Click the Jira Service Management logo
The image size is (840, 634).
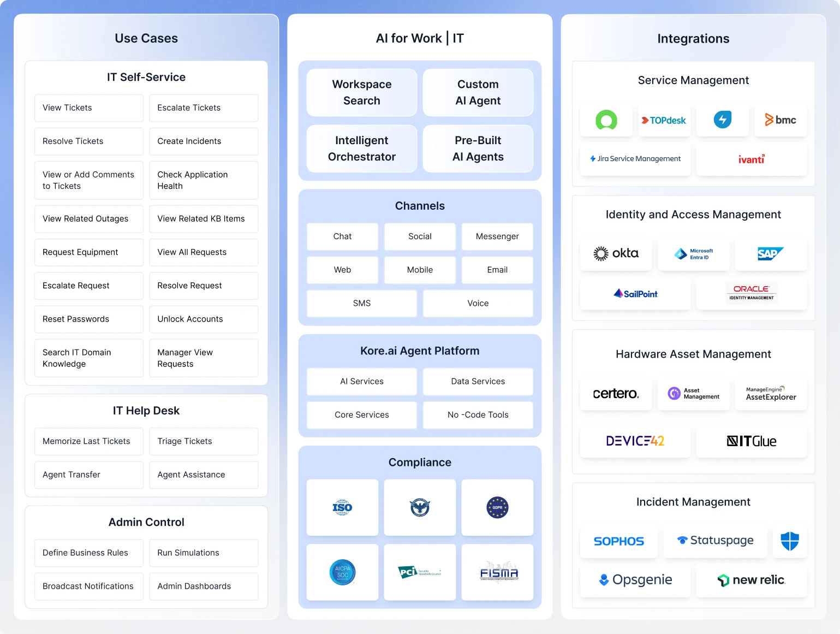tap(635, 159)
